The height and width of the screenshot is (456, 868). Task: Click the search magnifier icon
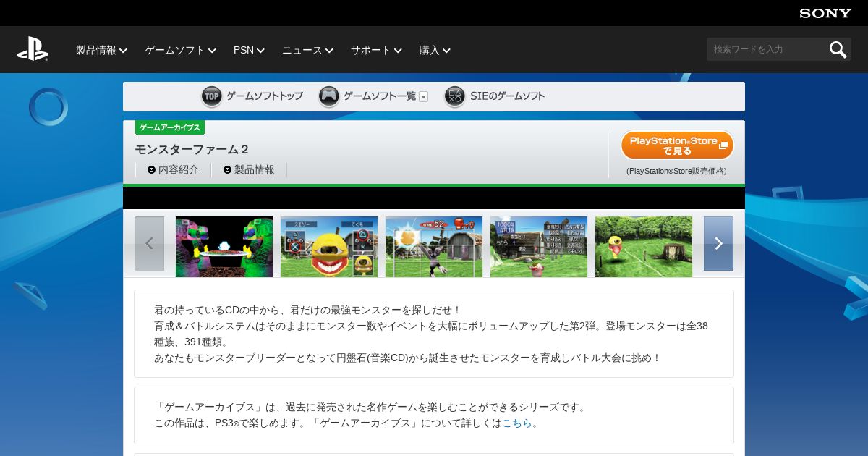tap(838, 49)
